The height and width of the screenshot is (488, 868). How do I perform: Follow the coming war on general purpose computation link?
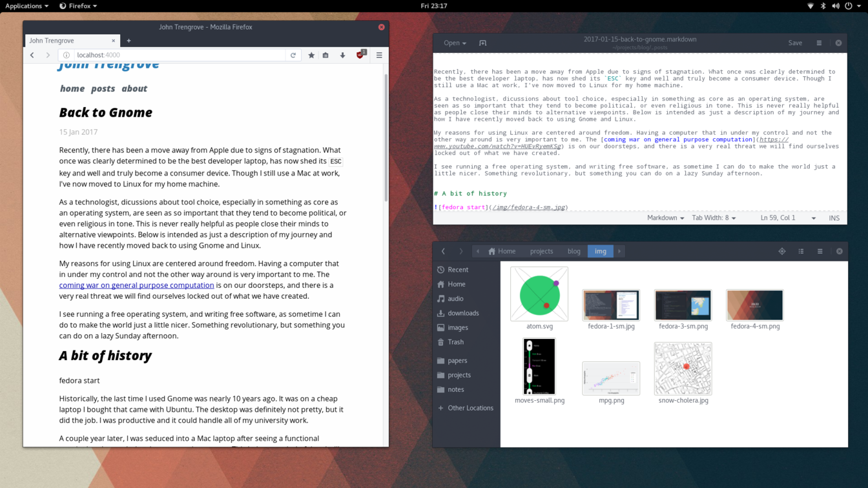[x=136, y=285]
